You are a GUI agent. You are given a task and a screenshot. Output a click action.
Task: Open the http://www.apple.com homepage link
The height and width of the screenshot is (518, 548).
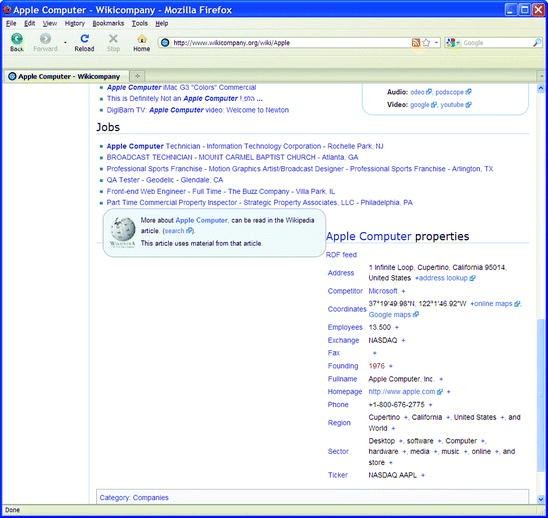click(405, 392)
